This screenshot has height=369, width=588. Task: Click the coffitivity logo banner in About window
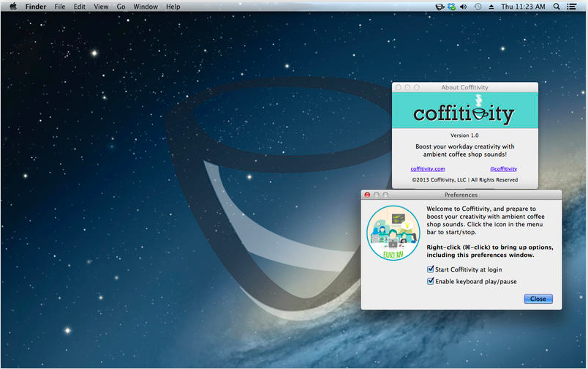click(464, 111)
